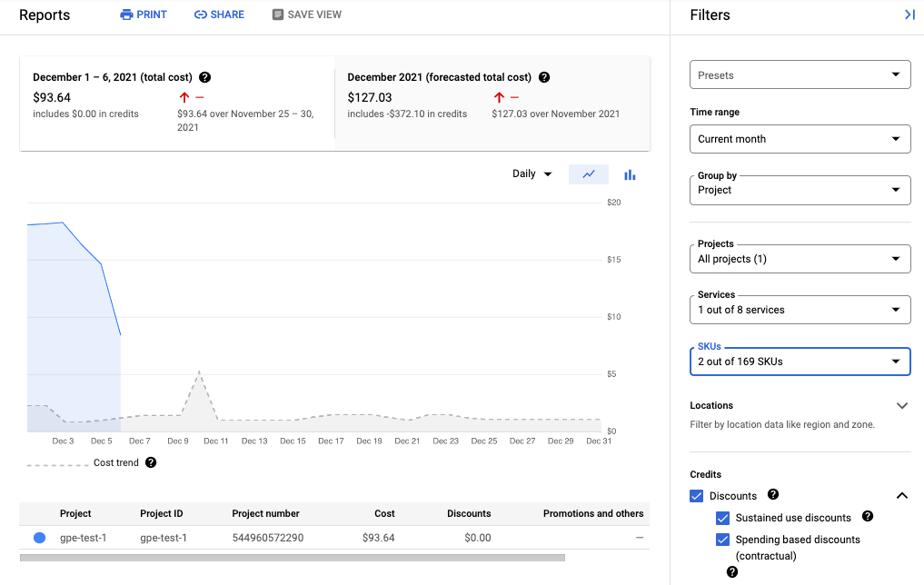Image resolution: width=924 pixels, height=585 pixels.
Task: Click the Cost trend help icon
Action: 152,462
